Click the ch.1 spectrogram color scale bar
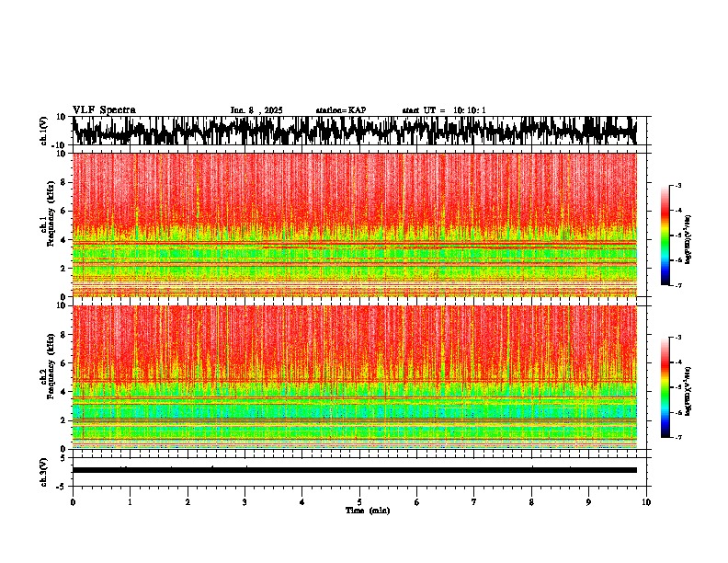Image resolution: width=728 pixels, height=563 pixels. (x=665, y=236)
